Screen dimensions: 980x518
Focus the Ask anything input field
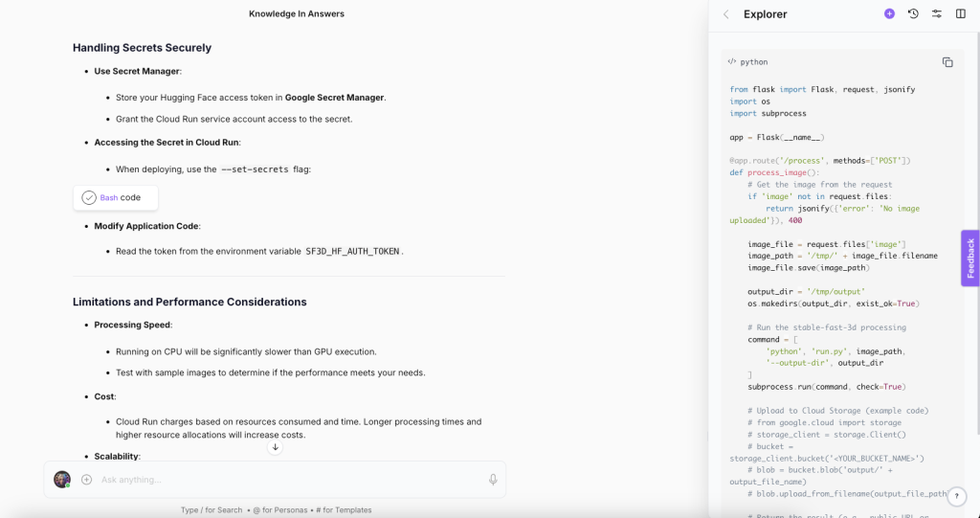tap(291, 480)
